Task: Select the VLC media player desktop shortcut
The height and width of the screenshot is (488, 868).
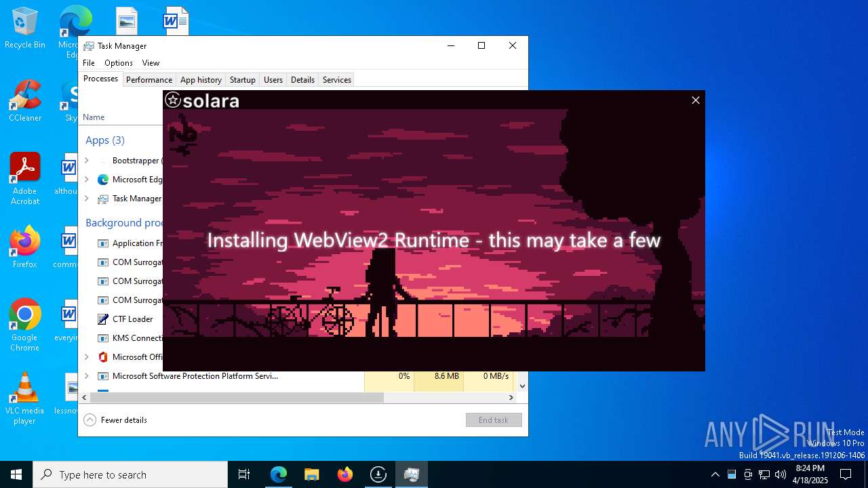Action: click(x=25, y=399)
